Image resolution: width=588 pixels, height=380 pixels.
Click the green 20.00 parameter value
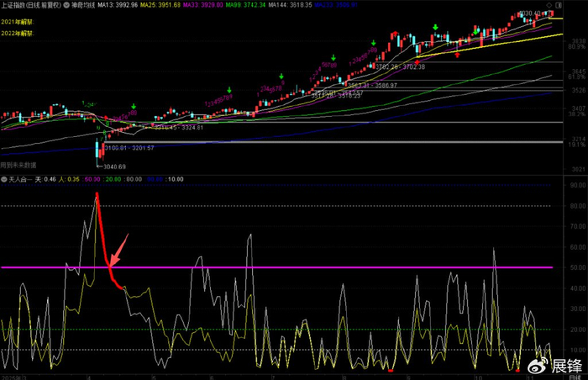tap(113, 179)
